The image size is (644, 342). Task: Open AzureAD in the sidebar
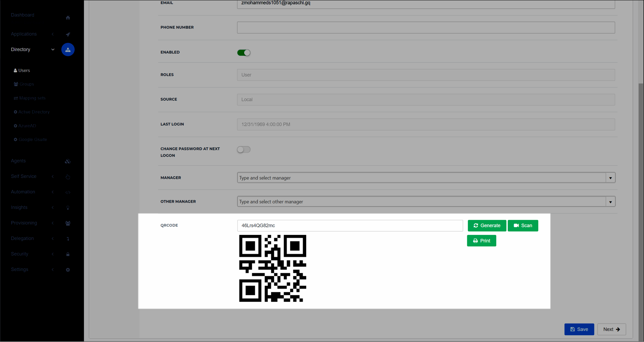tap(25, 126)
